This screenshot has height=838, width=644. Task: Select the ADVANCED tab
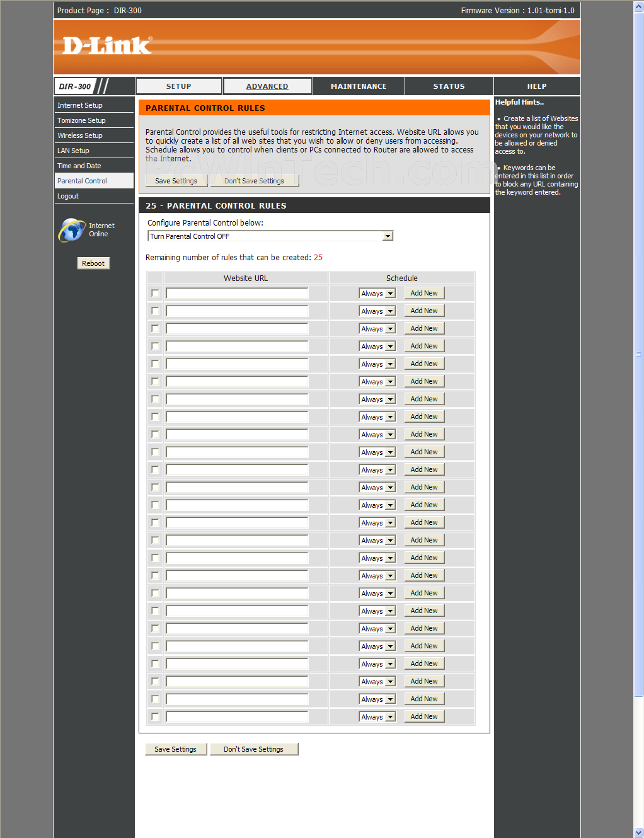pyautogui.click(x=267, y=86)
